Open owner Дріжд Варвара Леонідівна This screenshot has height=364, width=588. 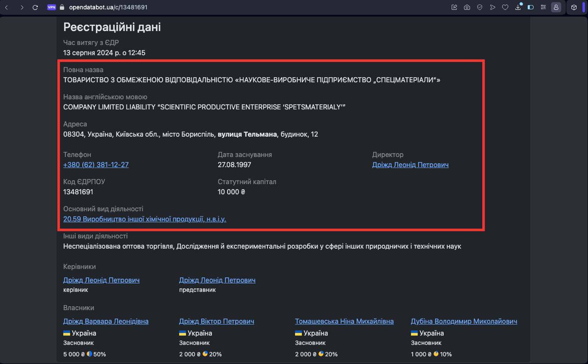click(x=106, y=321)
